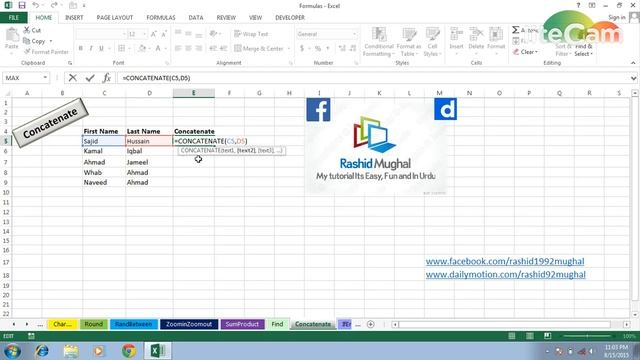
Task: Expand the formula bar chevron
Action: (633, 78)
